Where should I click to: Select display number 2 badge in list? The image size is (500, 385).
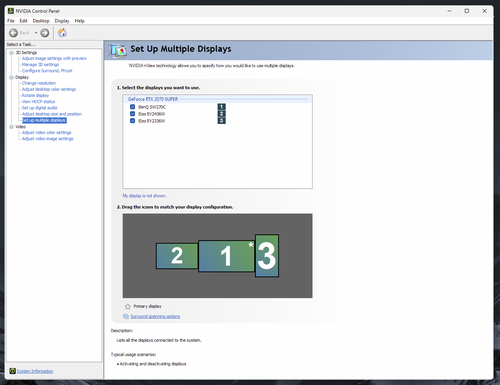click(x=221, y=114)
